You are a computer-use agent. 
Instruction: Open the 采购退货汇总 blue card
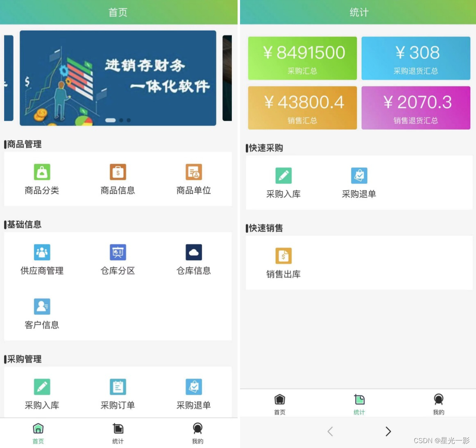(416, 58)
